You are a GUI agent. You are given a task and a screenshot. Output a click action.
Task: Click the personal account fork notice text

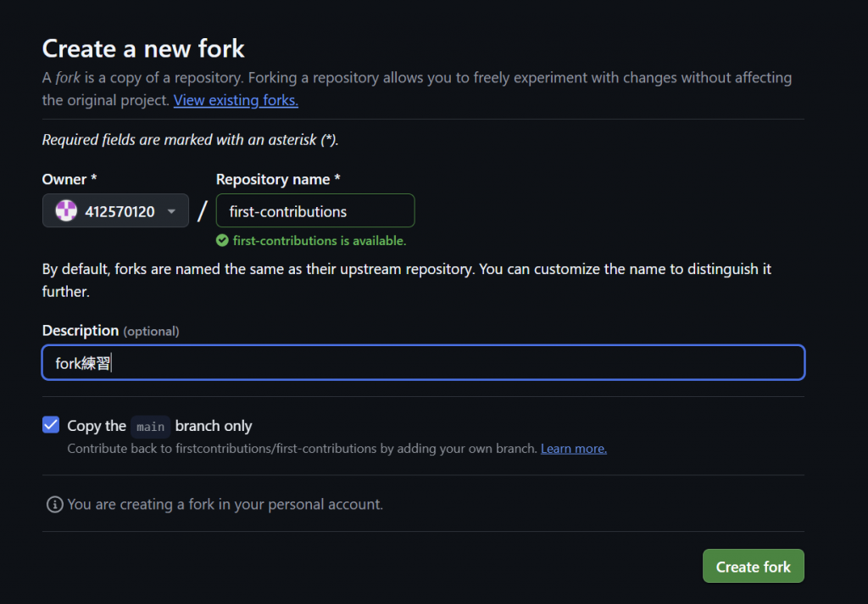pyautogui.click(x=225, y=505)
